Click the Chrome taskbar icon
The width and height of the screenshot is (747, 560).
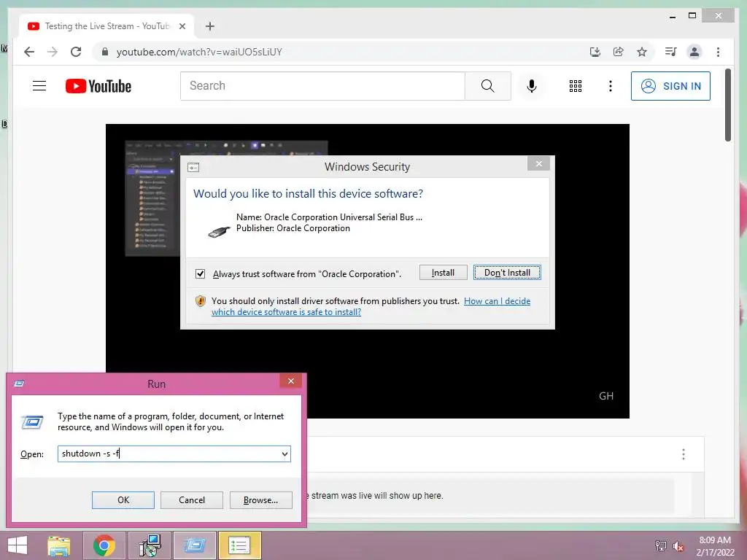(x=104, y=545)
